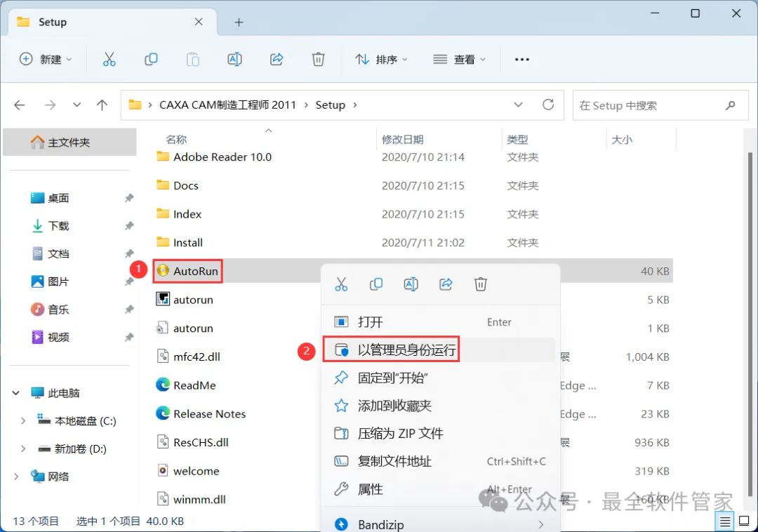Collapse the 此电脑 tree node
Image resolution: width=758 pixels, height=532 pixels.
[x=16, y=393]
